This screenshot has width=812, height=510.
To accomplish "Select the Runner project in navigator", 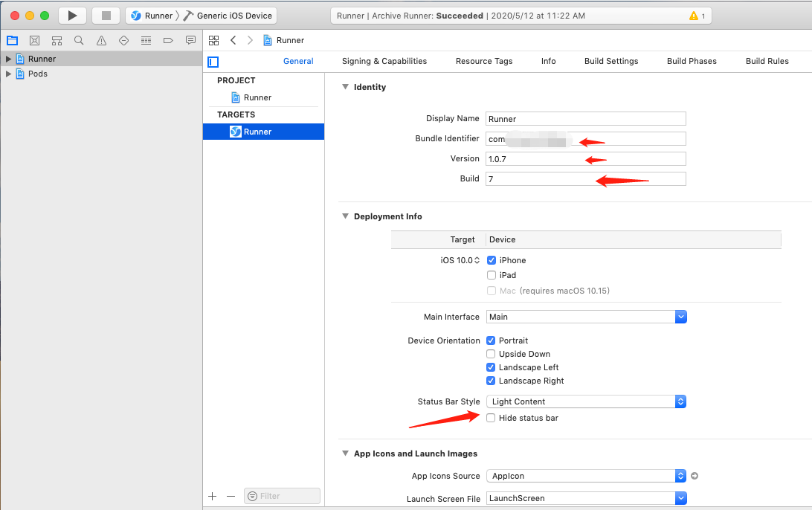I will click(x=101, y=59).
